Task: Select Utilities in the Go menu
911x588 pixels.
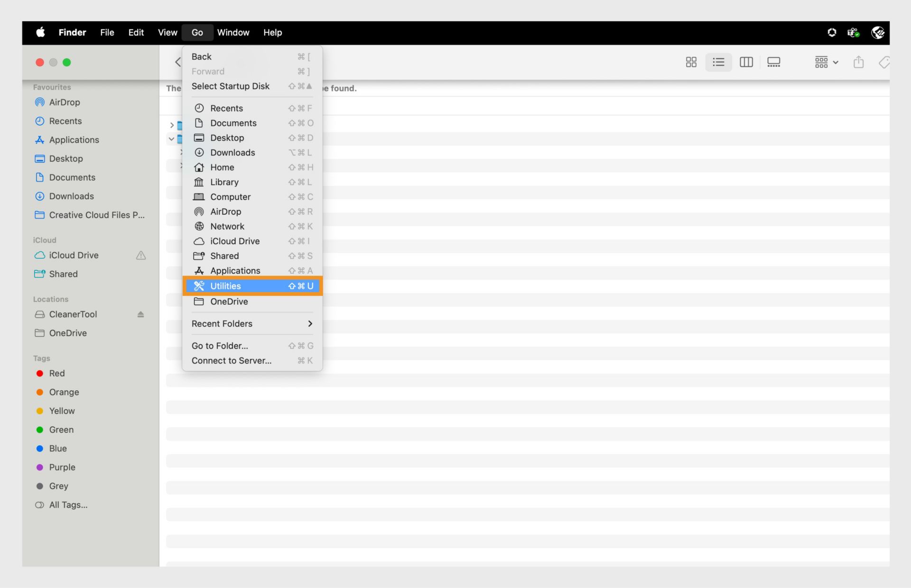Action: point(252,286)
